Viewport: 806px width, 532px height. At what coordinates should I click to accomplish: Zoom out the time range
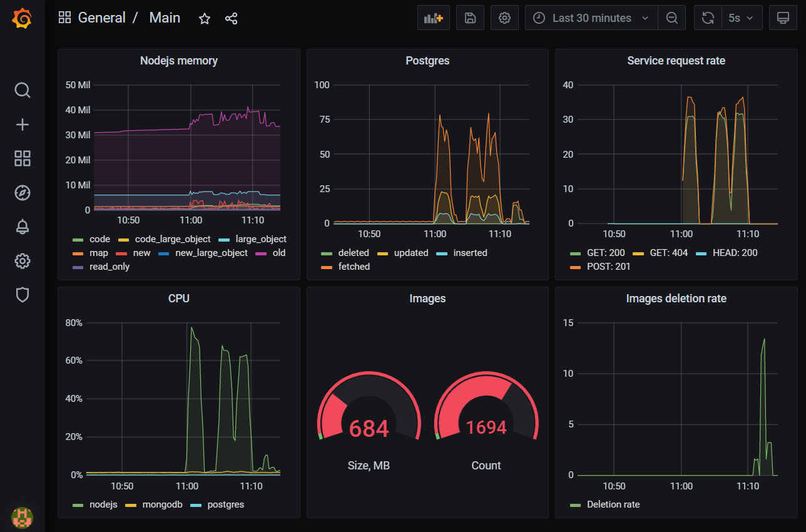[672, 18]
